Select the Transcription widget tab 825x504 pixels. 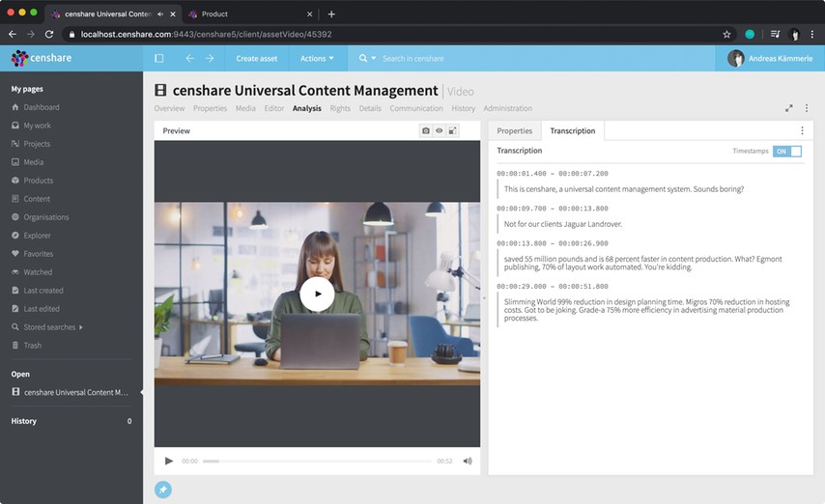(x=573, y=130)
